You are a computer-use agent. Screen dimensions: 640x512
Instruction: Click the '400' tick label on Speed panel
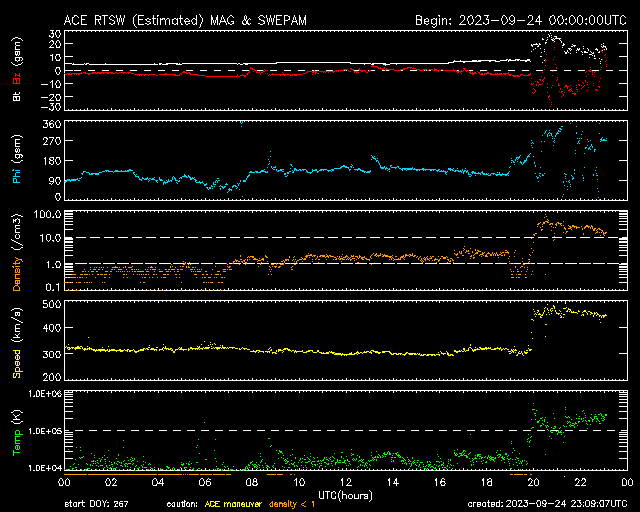tap(52, 328)
